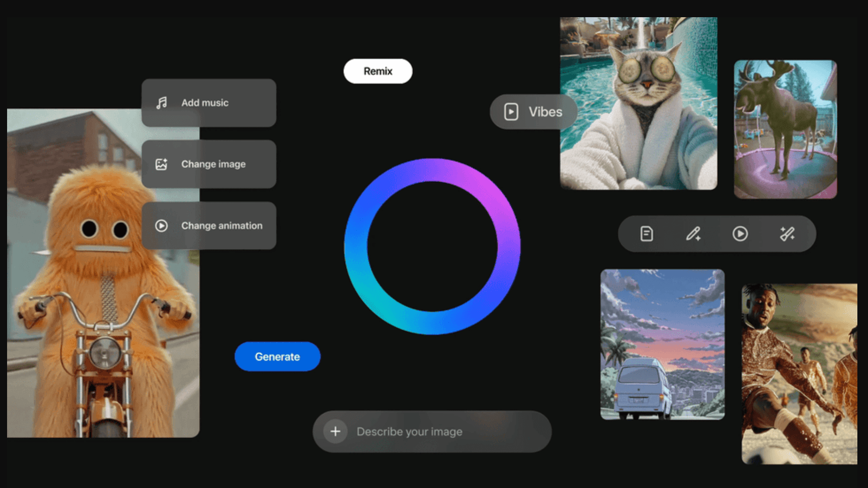
Task: Click the play icon inside the Vibes pill
Action: tap(510, 111)
